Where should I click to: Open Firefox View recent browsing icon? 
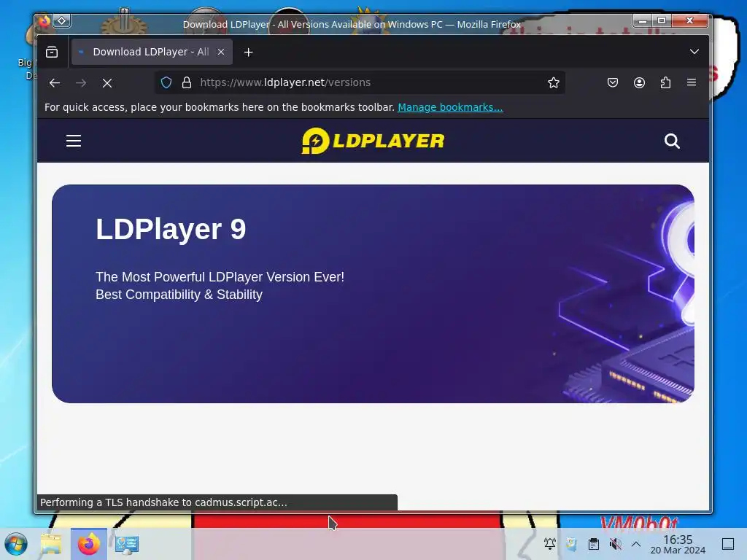(x=52, y=52)
